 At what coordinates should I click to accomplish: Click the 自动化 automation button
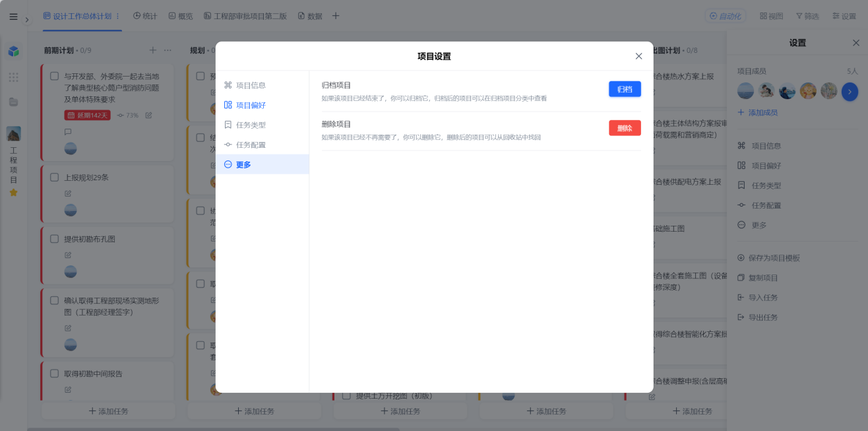click(725, 16)
